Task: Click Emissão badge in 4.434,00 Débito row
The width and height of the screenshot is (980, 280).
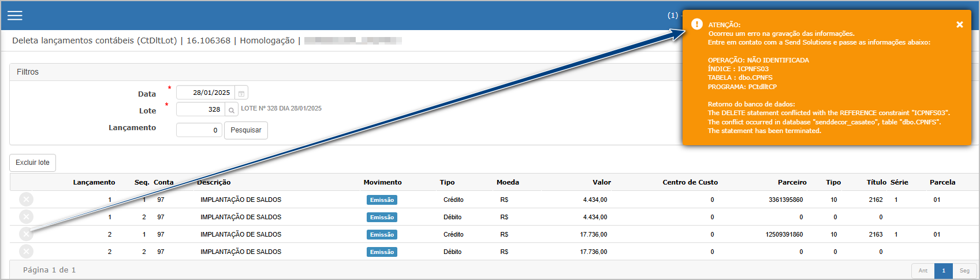Action: pos(382,218)
